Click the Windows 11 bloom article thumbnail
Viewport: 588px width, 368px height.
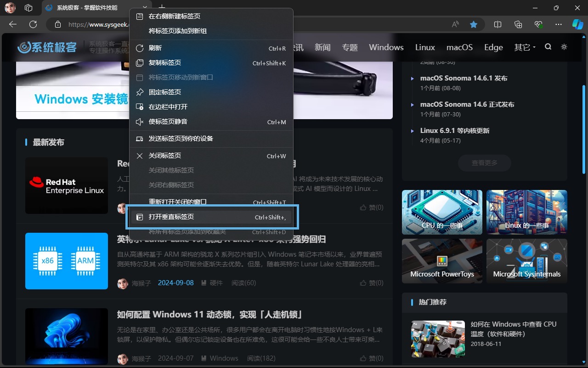(x=67, y=336)
